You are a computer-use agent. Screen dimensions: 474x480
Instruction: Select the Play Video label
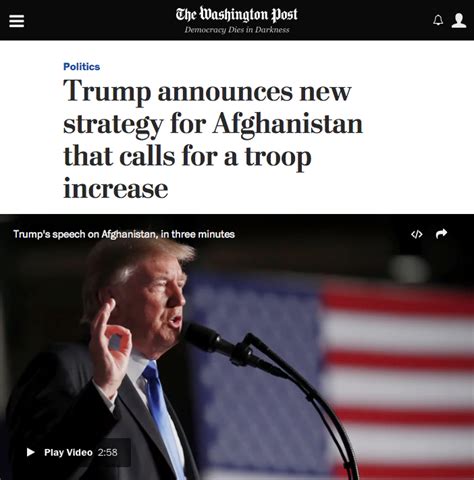(x=68, y=452)
